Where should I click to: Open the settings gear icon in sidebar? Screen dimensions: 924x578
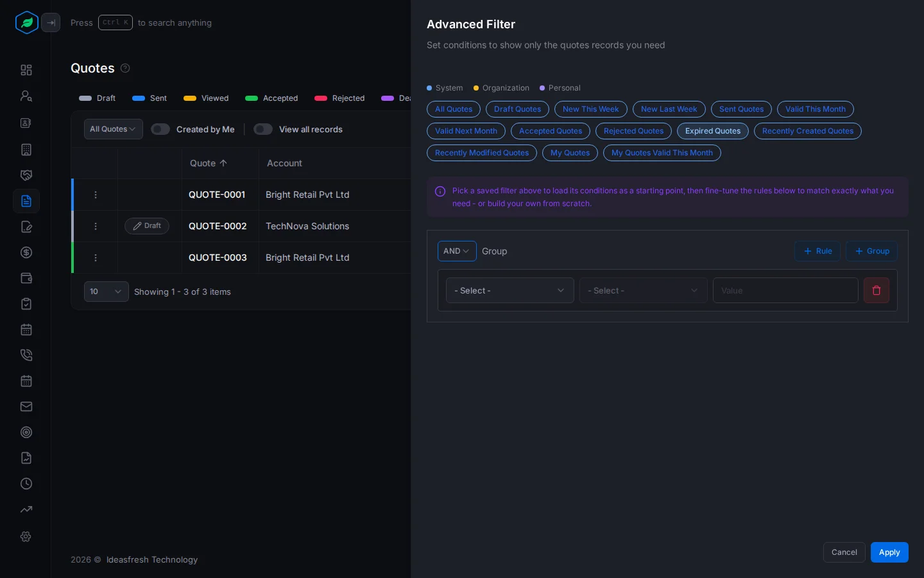click(26, 536)
